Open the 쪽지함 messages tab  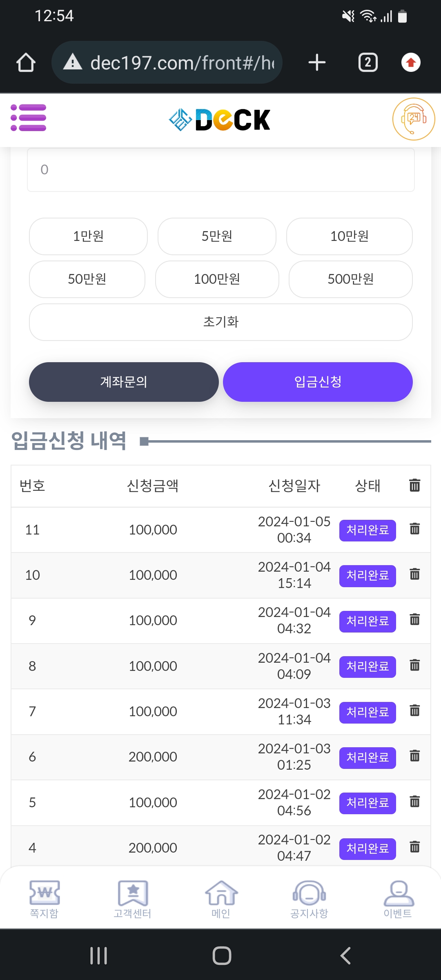tap(44, 899)
